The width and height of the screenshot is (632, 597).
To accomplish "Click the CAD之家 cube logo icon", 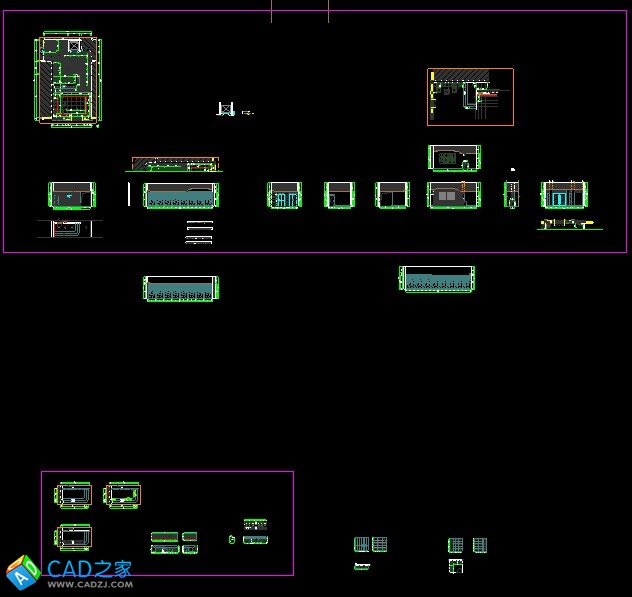I will click(22, 572).
